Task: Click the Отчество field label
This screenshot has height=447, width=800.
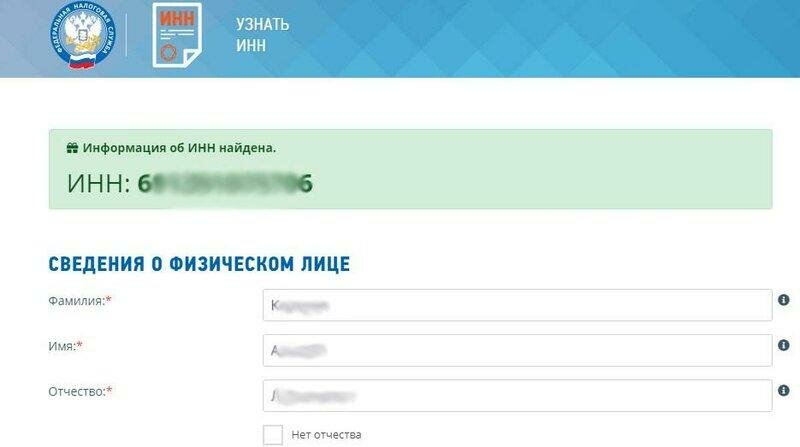Action: 80,391
